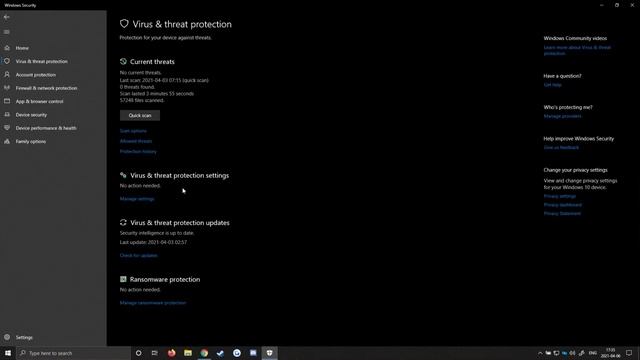
Task: Click the taskbar search box
Action: tap(73, 353)
